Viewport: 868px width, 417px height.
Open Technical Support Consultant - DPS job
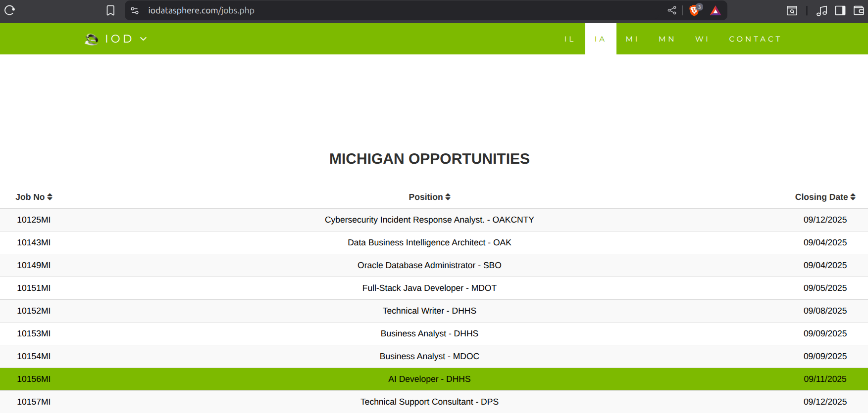click(429, 402)
